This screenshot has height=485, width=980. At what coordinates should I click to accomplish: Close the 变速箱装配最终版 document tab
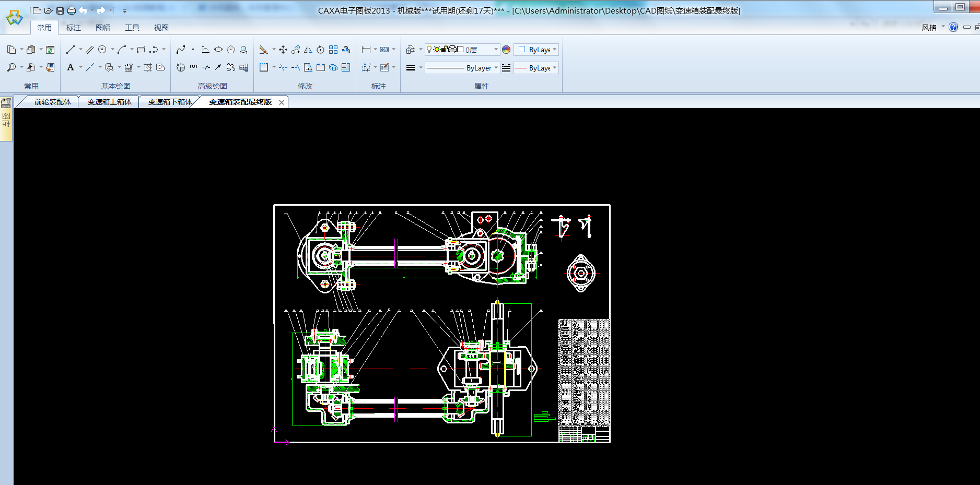pos(282,102)
